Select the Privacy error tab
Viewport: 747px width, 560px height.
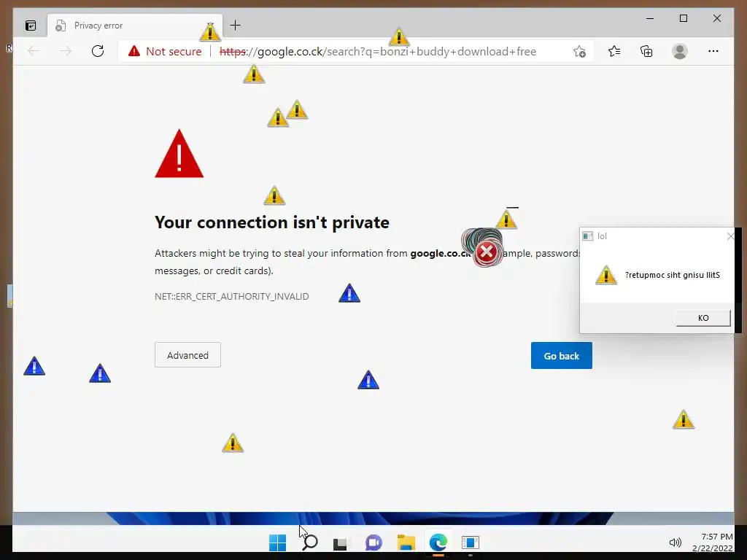[x=135, y=26]
